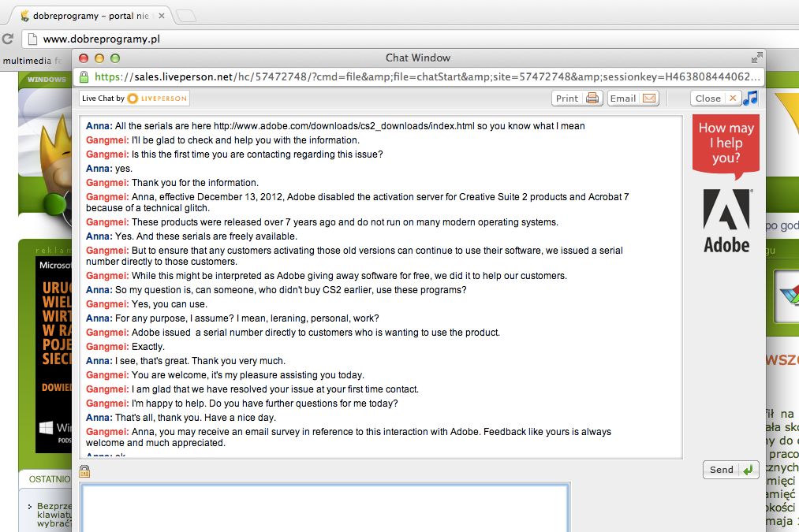
Task: Click the WINDOWS tab on dobreprogramy page
Action: coord(47,80)
